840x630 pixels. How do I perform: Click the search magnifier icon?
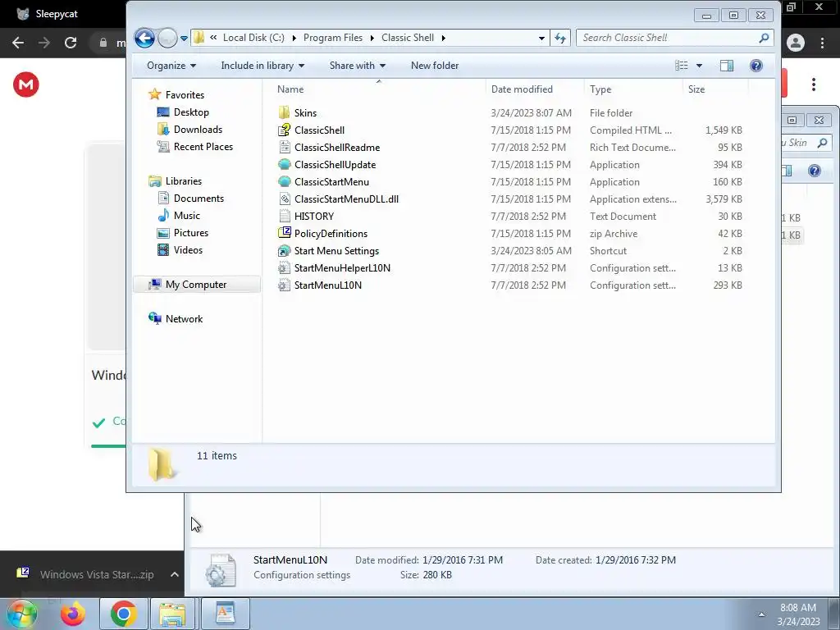click(x=764, y=38)
